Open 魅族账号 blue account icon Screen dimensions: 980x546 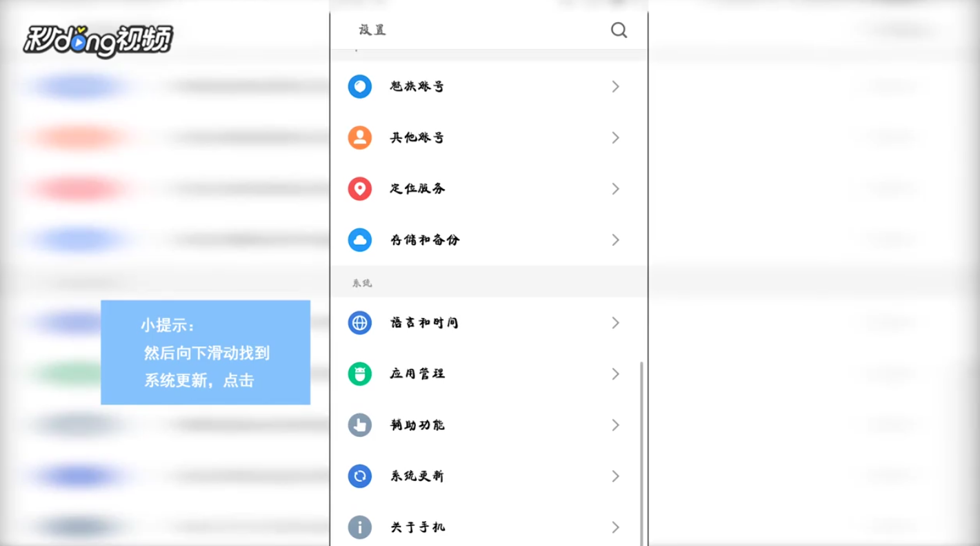point(360,86)
